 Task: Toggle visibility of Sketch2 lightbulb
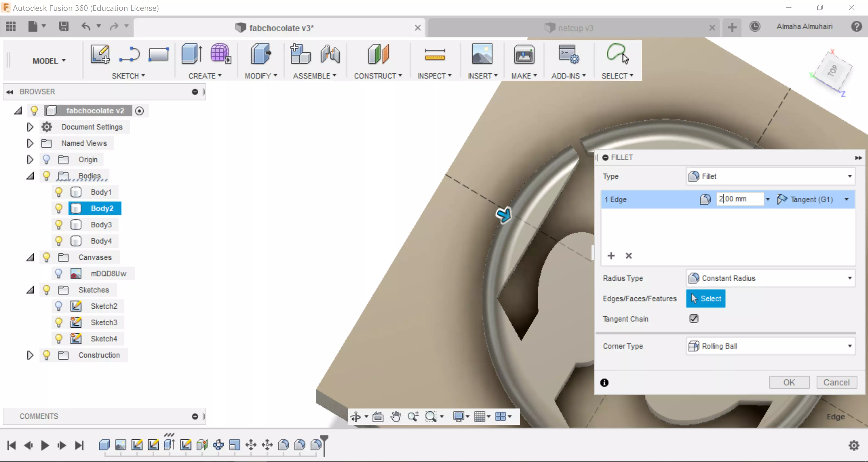59,306
